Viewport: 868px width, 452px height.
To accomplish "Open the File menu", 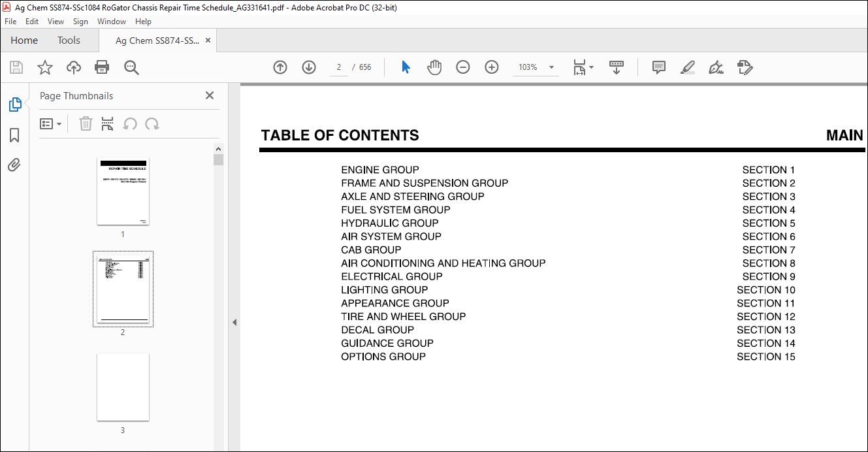I will click(10, 22).
